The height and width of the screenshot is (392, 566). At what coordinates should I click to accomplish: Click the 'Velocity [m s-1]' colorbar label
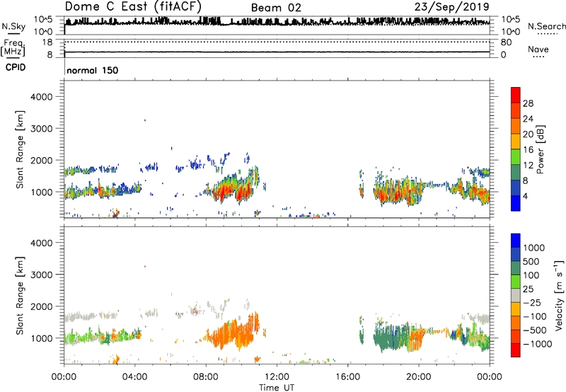tap(559, 295)
